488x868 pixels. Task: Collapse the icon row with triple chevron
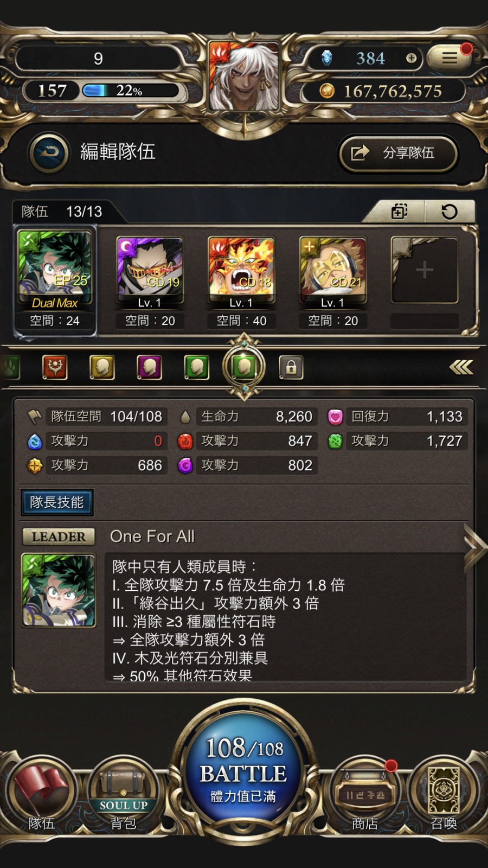[x=461, y=368]
